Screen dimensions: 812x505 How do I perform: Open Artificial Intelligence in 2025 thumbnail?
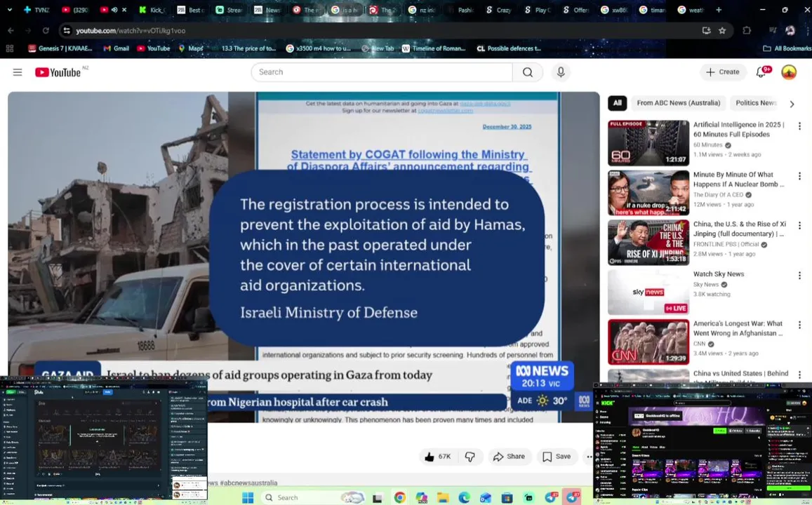tap(648, 143)
